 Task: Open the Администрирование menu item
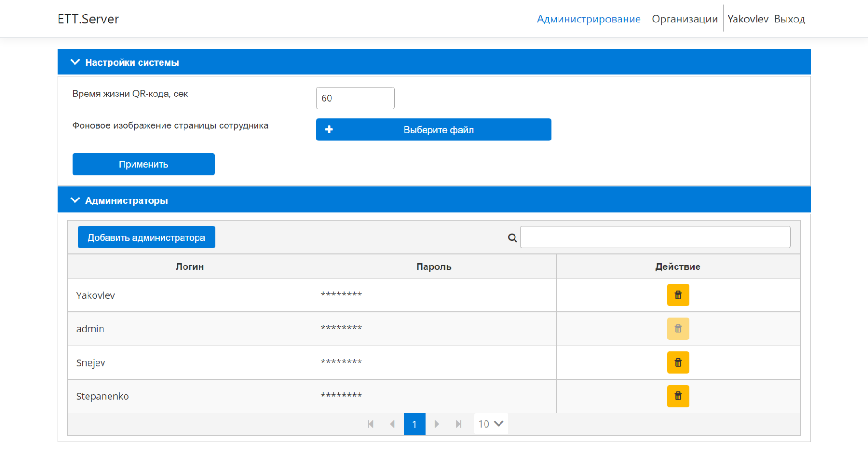click(x=588, y=19)
